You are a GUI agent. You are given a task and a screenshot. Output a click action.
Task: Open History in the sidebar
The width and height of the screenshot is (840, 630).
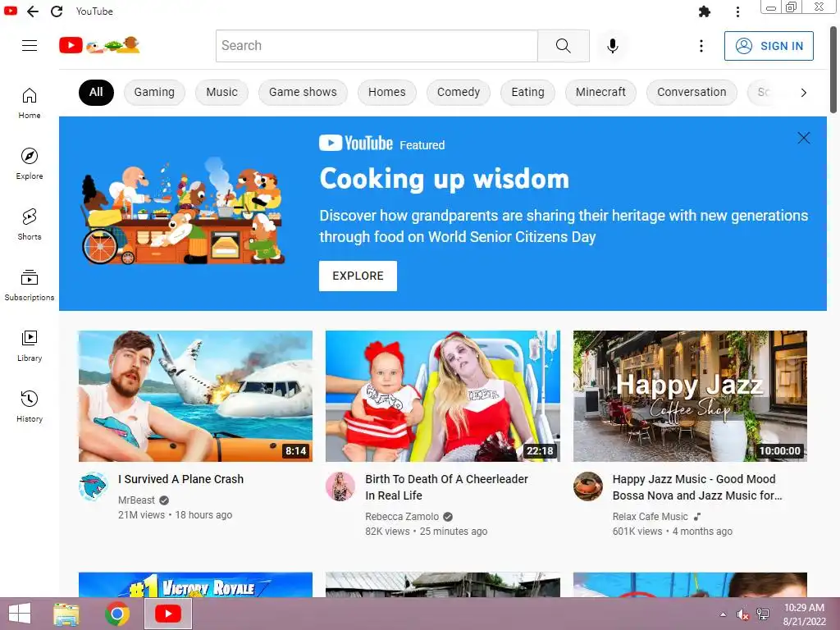[x=30, y=407]
